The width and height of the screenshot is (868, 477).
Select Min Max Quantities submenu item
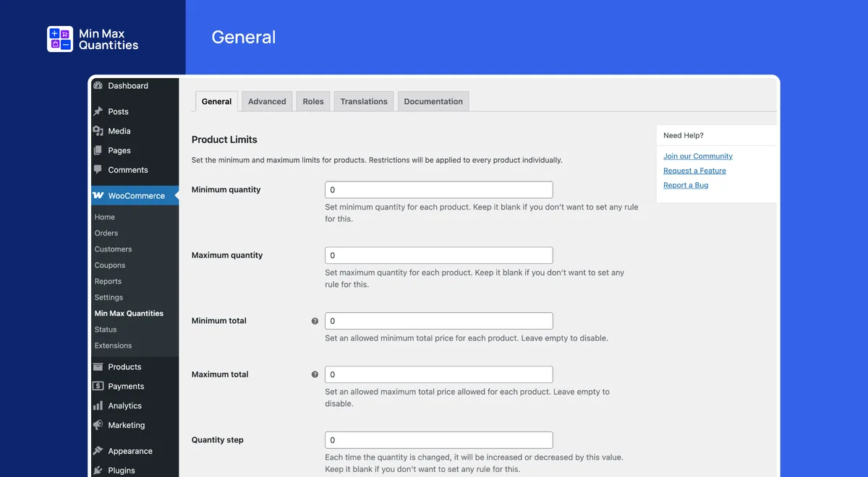pos(129,313)
